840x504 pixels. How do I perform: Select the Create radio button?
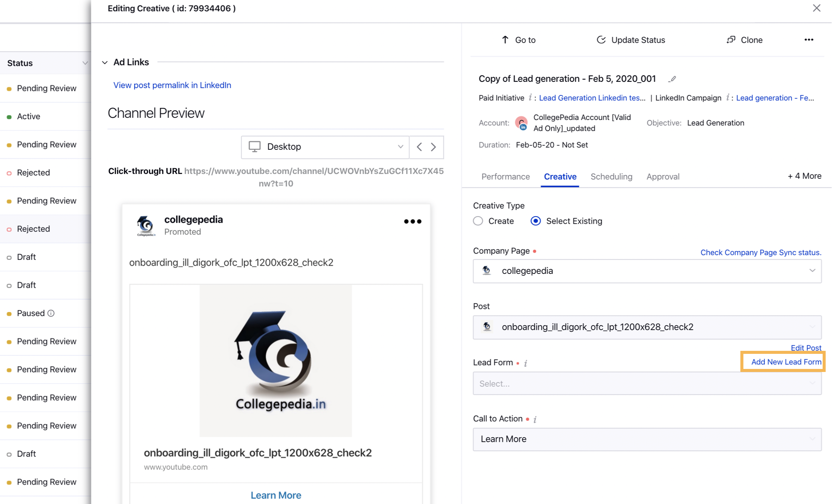tap(479, 221)
